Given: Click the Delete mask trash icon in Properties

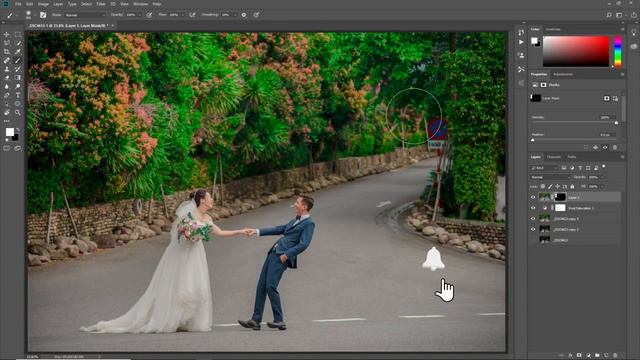Looking at the screenshot, I should pyautogui.click(x=615, y=147).
